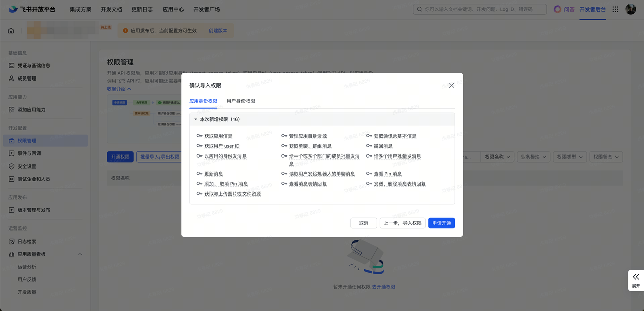The height and width of the screenshot is (311, 644).
Task: Click the 获取单聊、群组消息 permission
Action: 310,146
